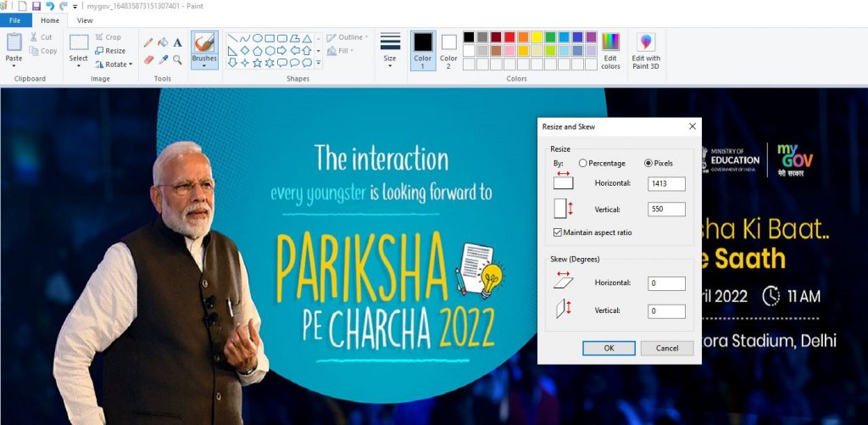The height and width of the screenshot is (425, 868).
Task: Choose the Hexagon shape
Action: point(270,50)
